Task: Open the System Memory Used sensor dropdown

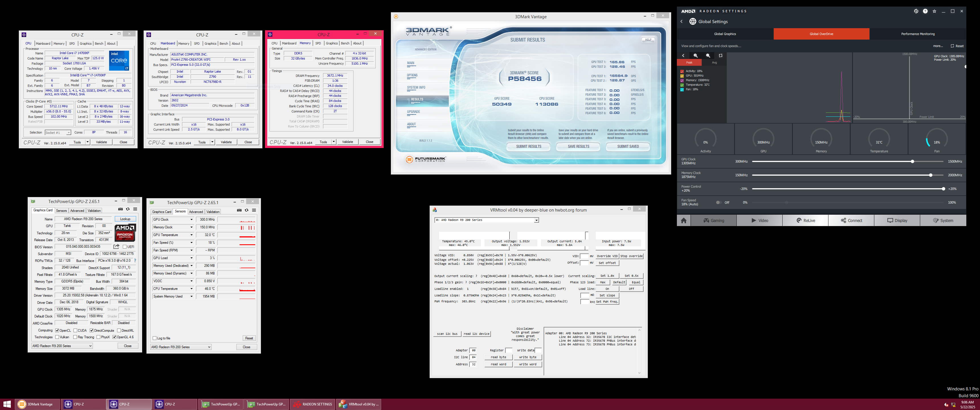Action: [x=191, y=296]
